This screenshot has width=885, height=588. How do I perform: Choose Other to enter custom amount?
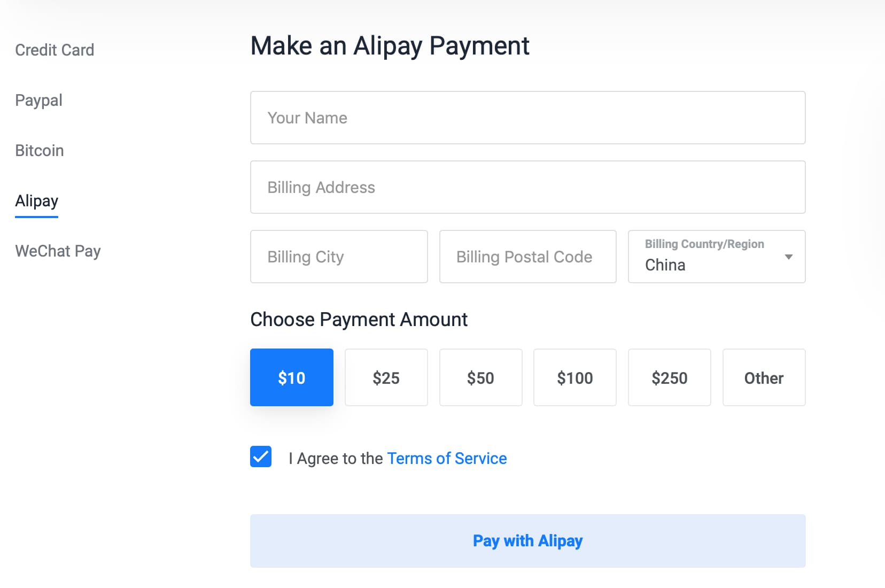764,377
